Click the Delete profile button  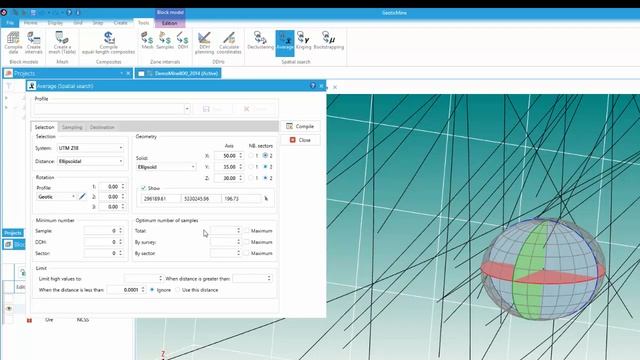tap(255, 109)
